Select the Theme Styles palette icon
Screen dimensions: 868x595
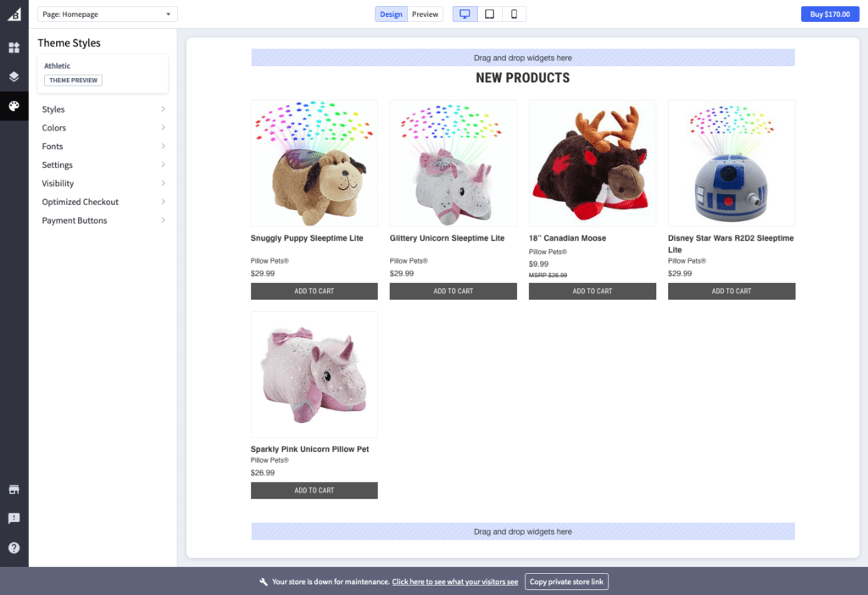pyautogui.click(x=14, y=106)
